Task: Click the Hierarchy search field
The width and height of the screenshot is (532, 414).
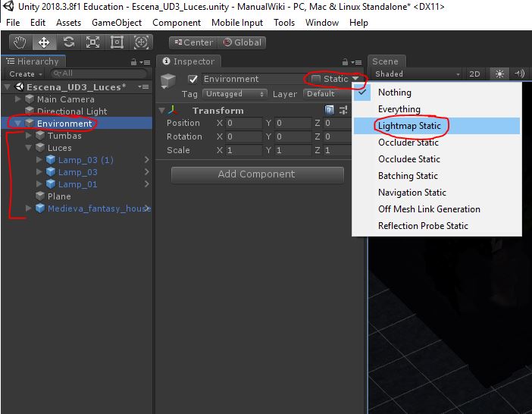Action: (99, 74)
